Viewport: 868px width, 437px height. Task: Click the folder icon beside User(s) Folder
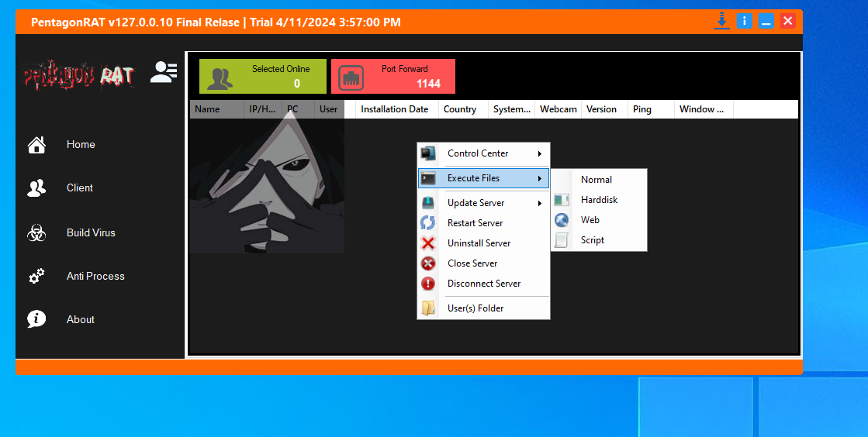(428, 308)
